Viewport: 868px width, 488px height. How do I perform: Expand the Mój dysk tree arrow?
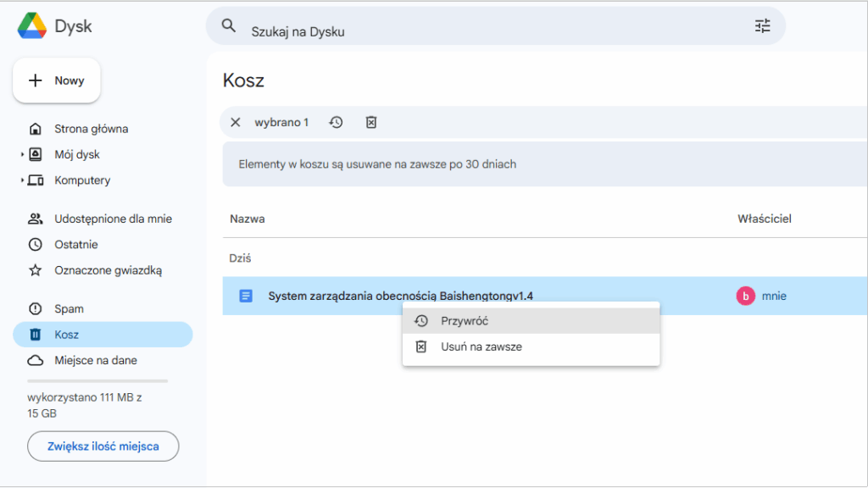tap(22, 154)
